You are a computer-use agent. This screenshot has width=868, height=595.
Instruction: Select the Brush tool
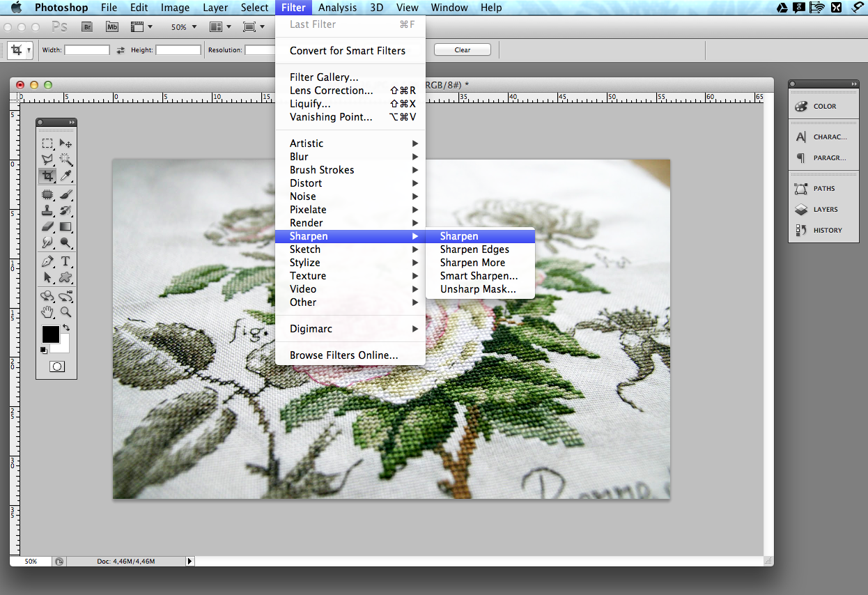(x=66, y=194)
